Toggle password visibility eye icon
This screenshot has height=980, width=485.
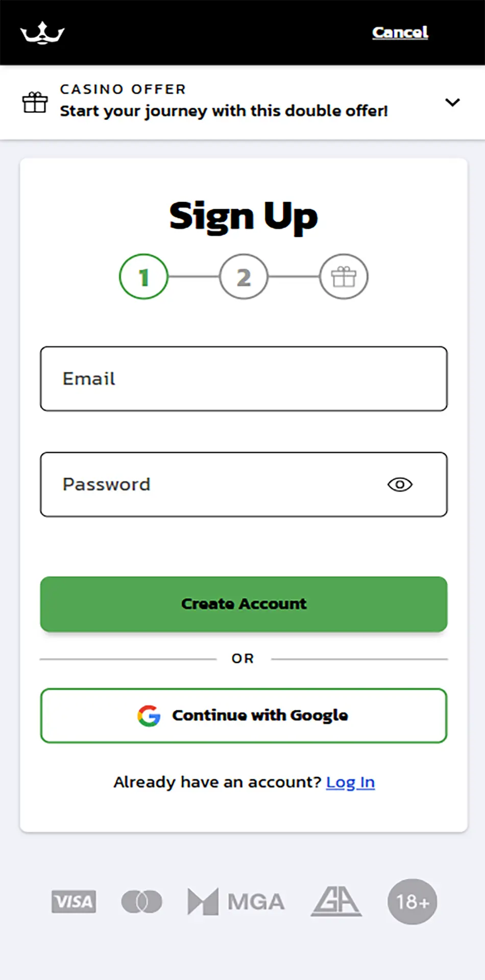tap(400, 484)
